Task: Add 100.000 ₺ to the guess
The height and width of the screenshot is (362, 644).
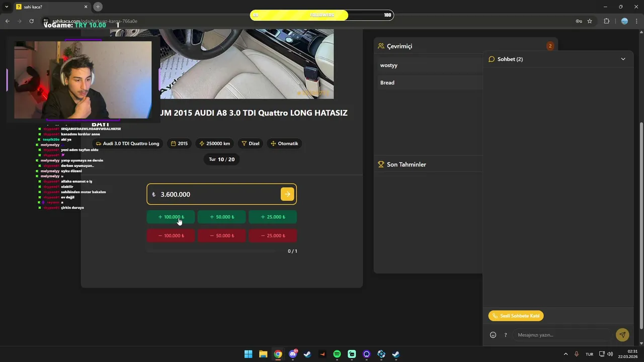Action: (x=171, y=217)
